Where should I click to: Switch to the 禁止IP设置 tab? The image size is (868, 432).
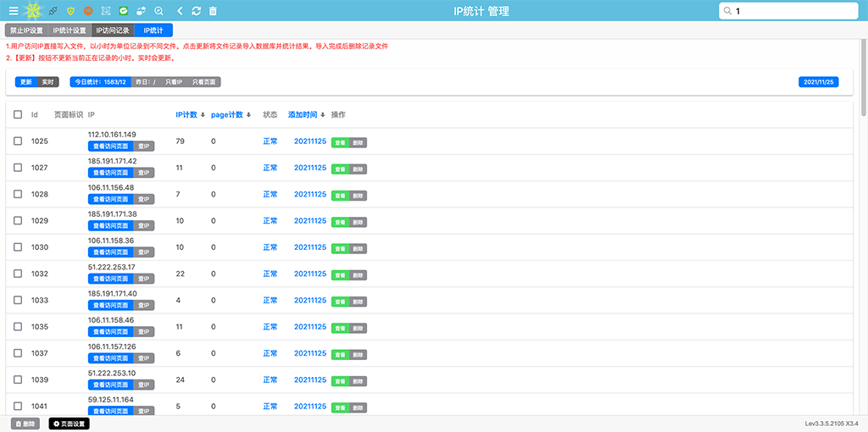point(26,30)
